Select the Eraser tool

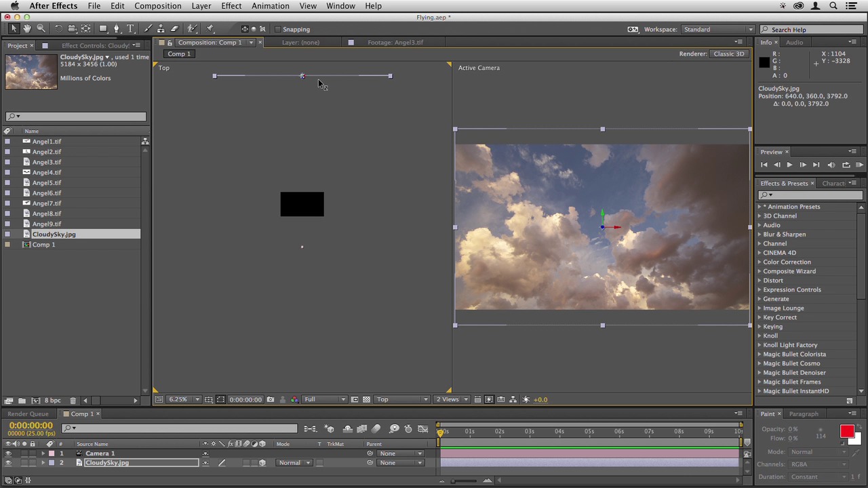coord(174,28)
